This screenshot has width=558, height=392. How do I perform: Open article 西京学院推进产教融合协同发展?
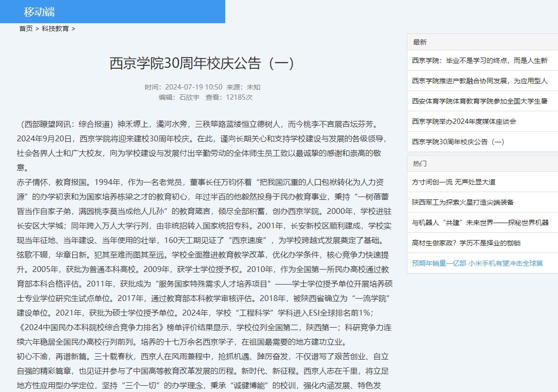480,81
